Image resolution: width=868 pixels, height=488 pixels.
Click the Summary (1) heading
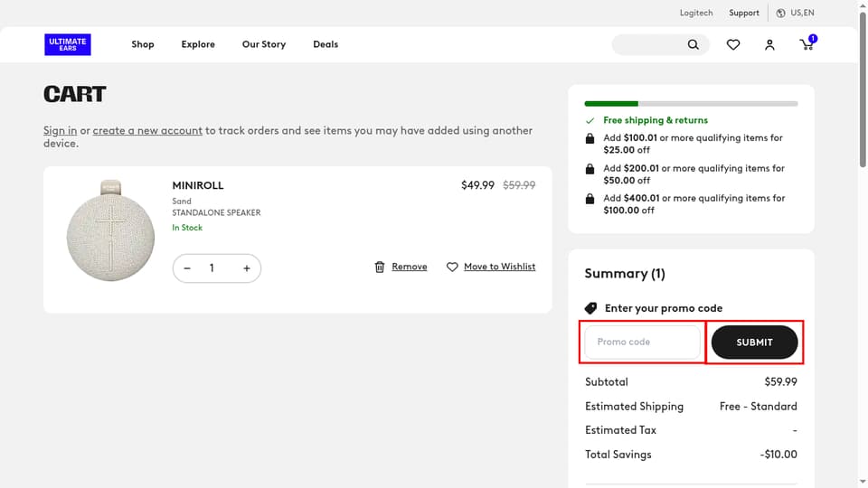625,273
